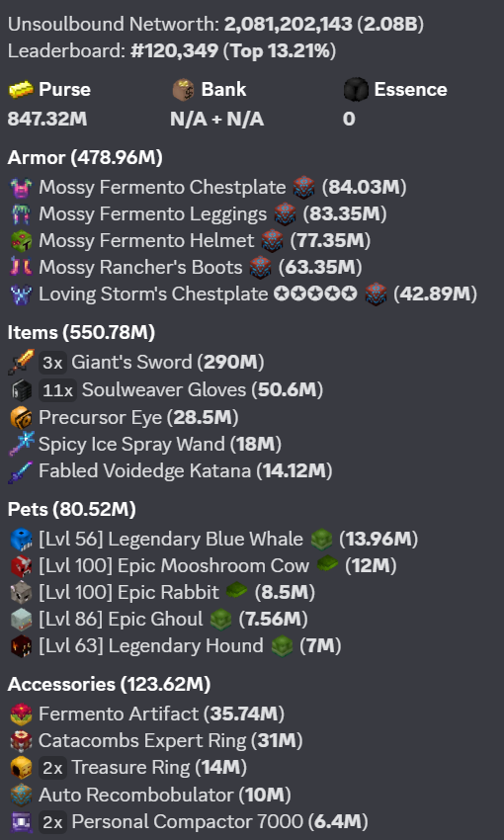Click the black Essence icon
The width and height of the screenshot is (504, 840).
[356, 90]
